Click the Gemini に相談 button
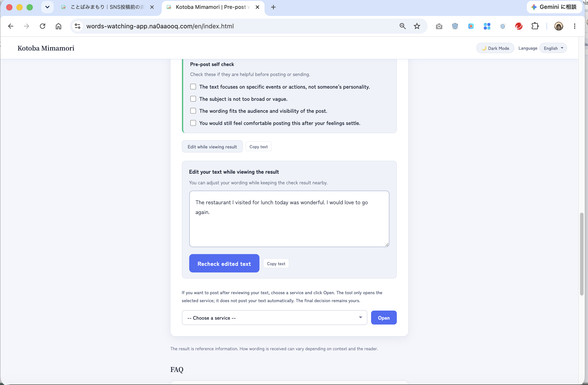This screenshot has width=588, height=385. pyautogui.click(x=554, y=7)
